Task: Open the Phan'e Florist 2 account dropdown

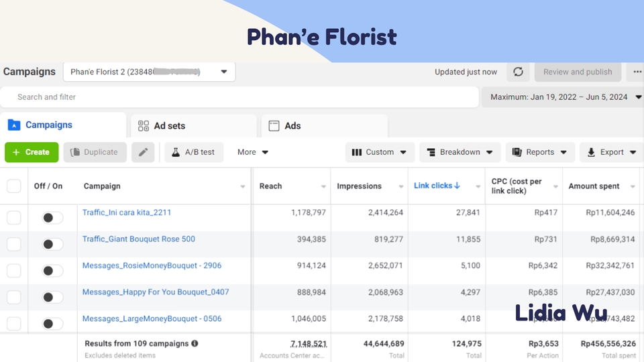Action: tap(149, 72)
